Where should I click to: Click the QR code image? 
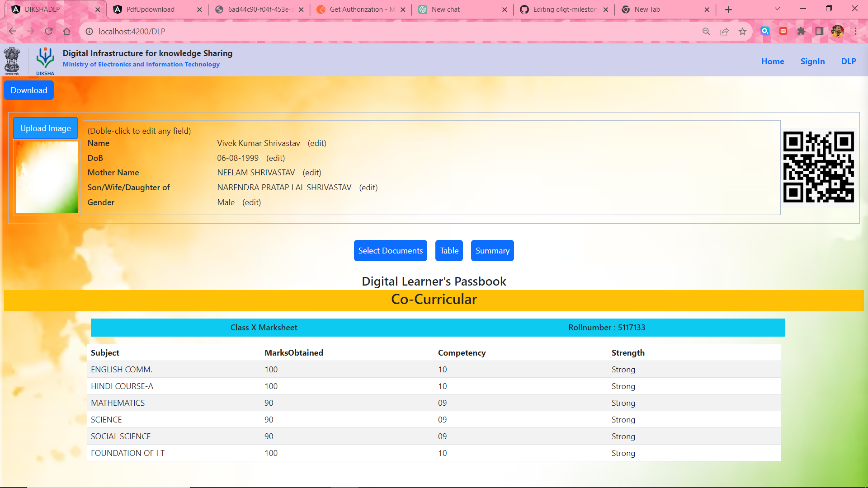click(818, 167)
